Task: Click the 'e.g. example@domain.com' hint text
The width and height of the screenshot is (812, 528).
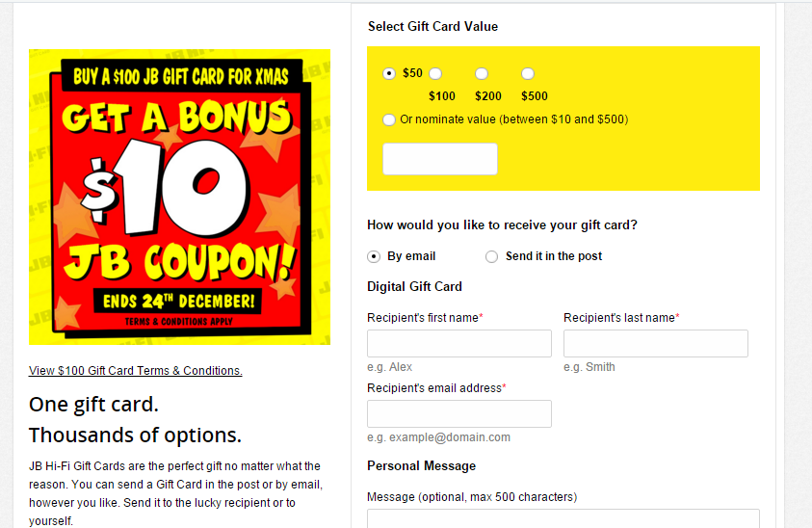Action: coord(439,437)
